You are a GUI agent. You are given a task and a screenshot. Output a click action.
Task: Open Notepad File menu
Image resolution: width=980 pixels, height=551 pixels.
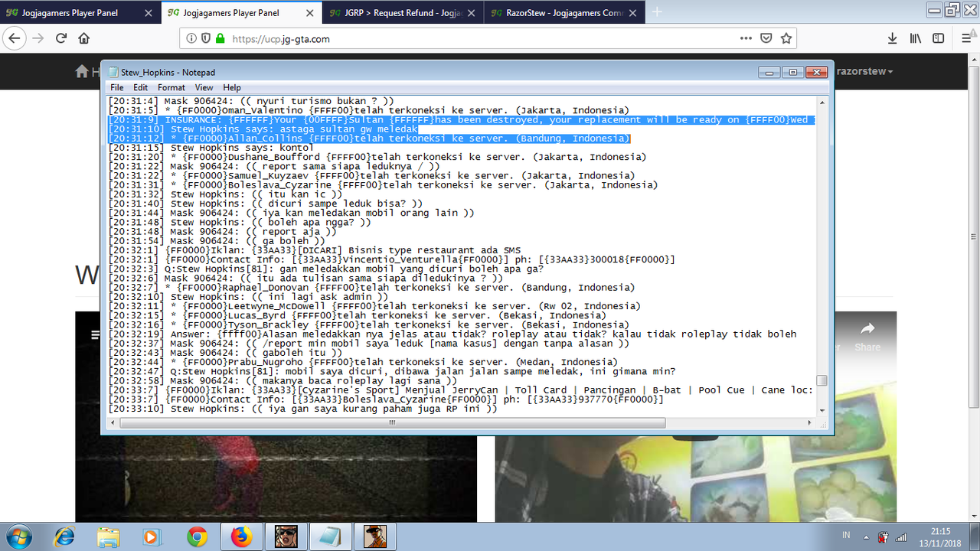pyautogui.click(x=116, y=87)
